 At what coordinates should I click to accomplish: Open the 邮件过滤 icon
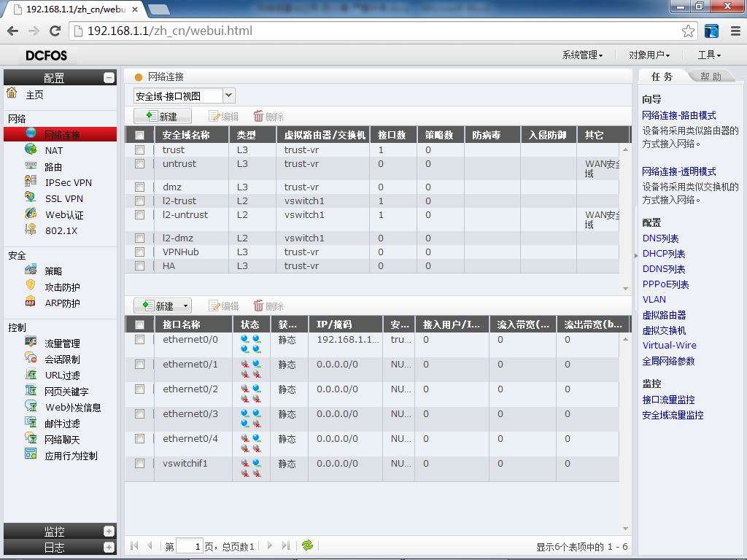[x=31, y=422]
